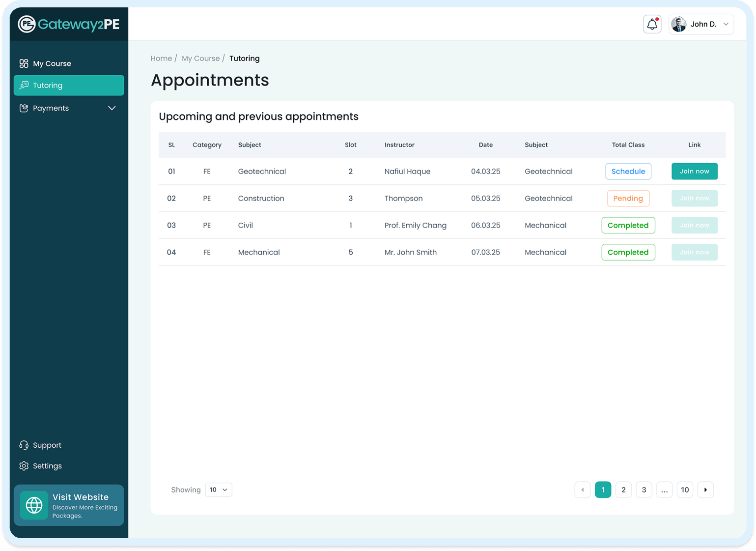Expand the Payments section

(x=112, y=108)
